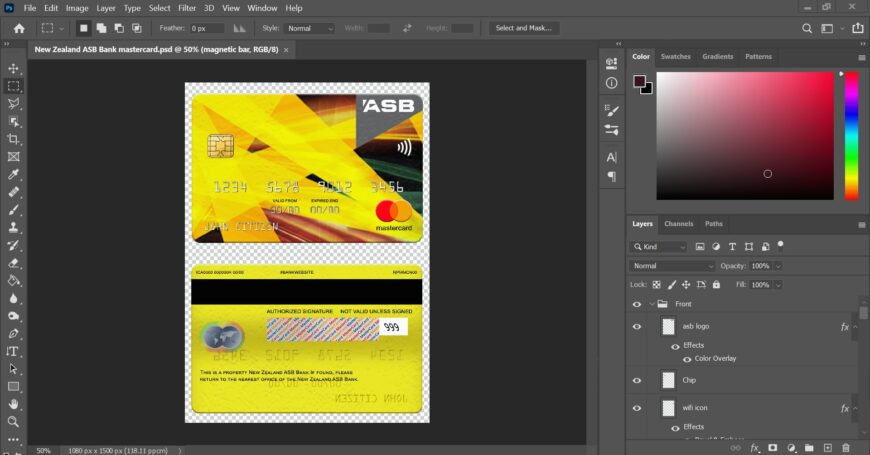Toggle visibility of asb logo Effects
This screenshot has width=870, height=455.
click(675, 346)
